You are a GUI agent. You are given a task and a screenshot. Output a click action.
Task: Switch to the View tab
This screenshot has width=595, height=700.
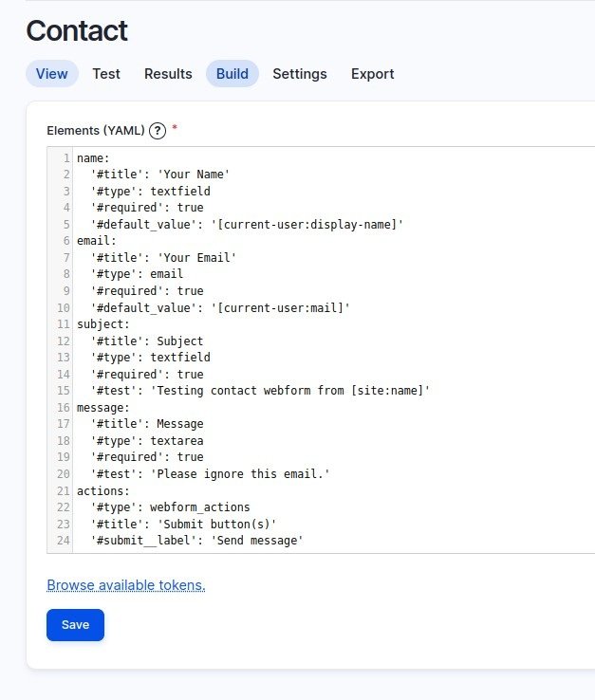coord(52,74)
